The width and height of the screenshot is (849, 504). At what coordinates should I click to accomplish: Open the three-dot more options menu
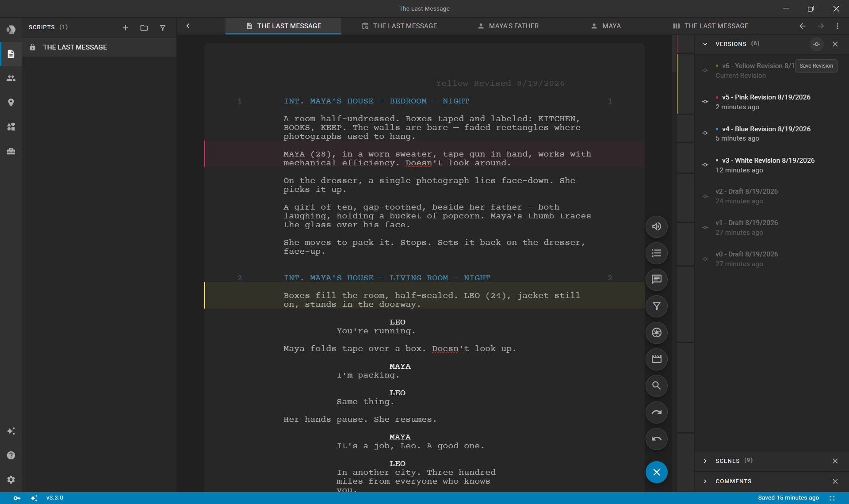(838, 26)
